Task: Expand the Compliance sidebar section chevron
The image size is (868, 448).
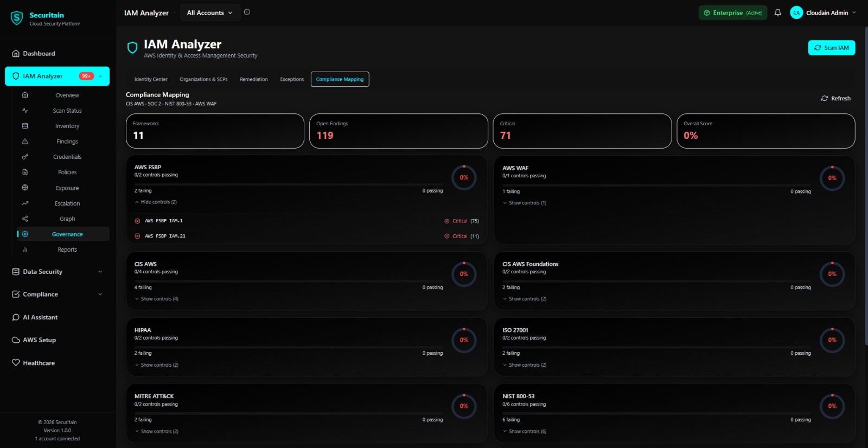Action: [100, 295]
